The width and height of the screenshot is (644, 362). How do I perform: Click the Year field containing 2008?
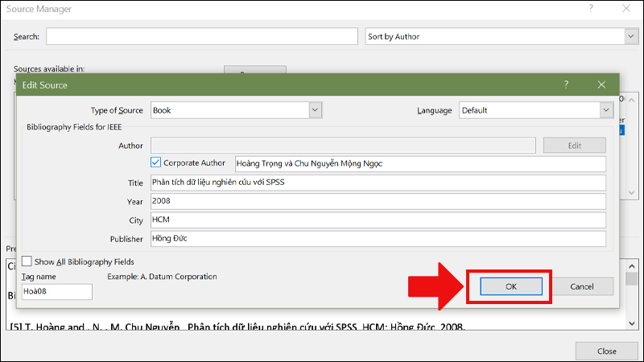coord(377,202)
